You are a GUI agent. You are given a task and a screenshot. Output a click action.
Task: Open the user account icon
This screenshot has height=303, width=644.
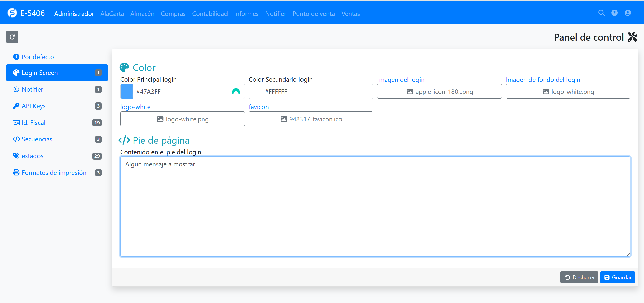point(628,13)
